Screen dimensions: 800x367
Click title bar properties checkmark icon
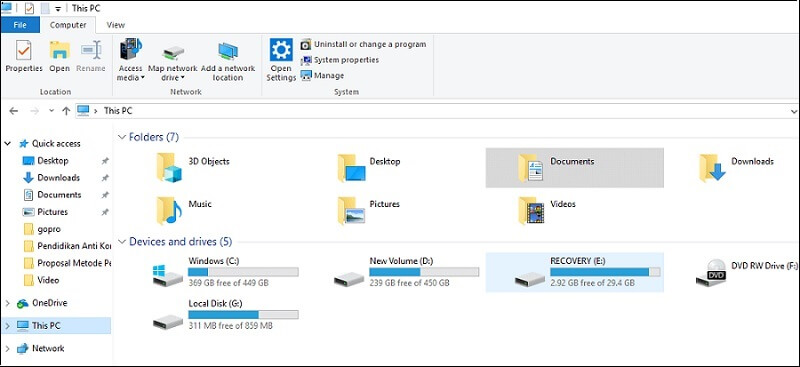pyautogui.click(x=30, y=8)
